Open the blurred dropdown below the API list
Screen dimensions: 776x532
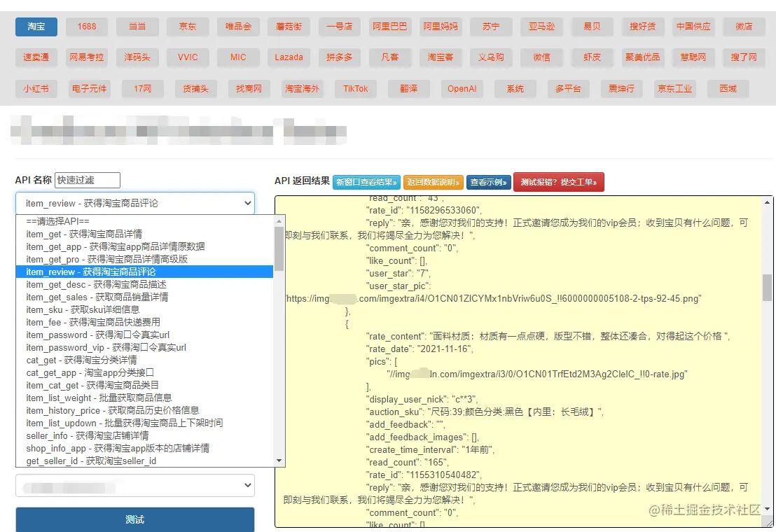click(x=135, y=486)
